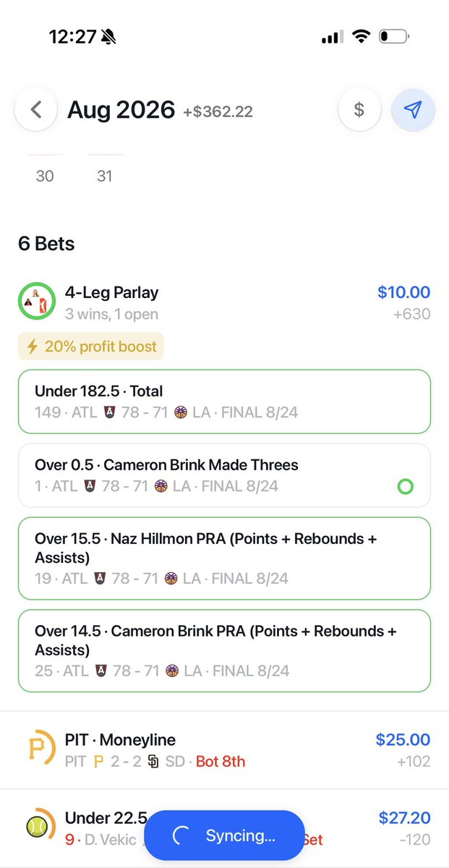Tap the lightning bolt profit boost icon
The height and width of the screenshot is (868, 449).
click(x=32, y=346)
